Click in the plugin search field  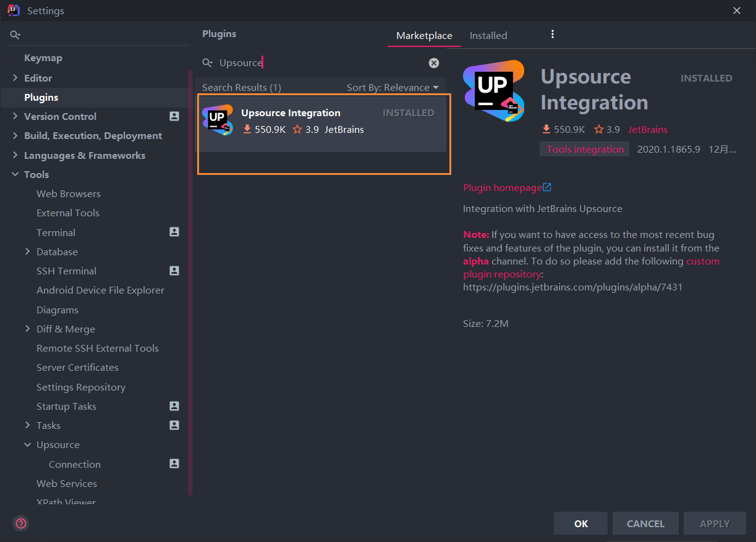(321, 63)
